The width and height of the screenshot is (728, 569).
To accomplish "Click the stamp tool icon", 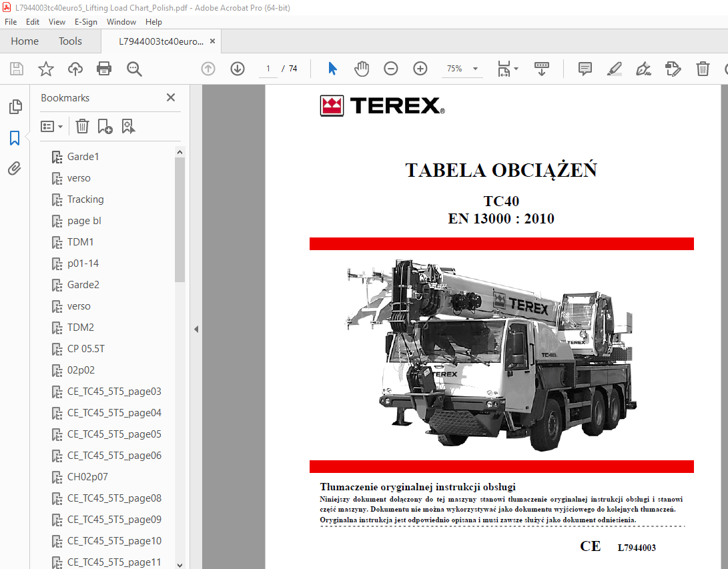I will tap(673, 69).
